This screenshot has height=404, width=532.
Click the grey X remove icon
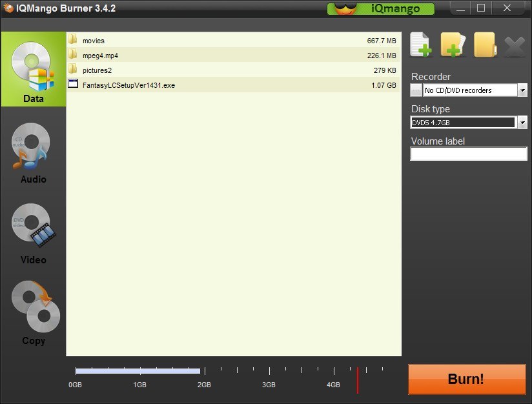515,47
